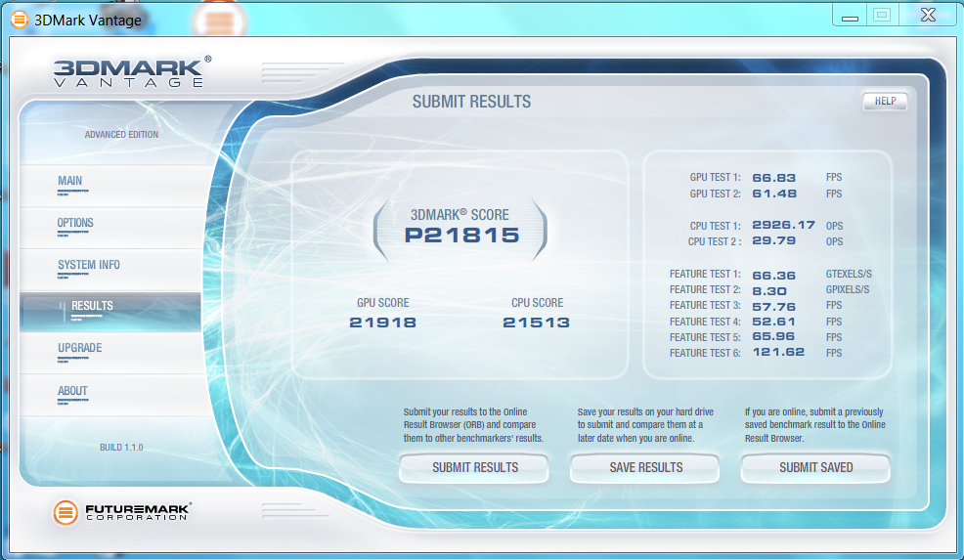Click GPU Test 1 value 66.83
Viewport: 964px width, 560px height.
pyautogui.click(x=774, y=178)
